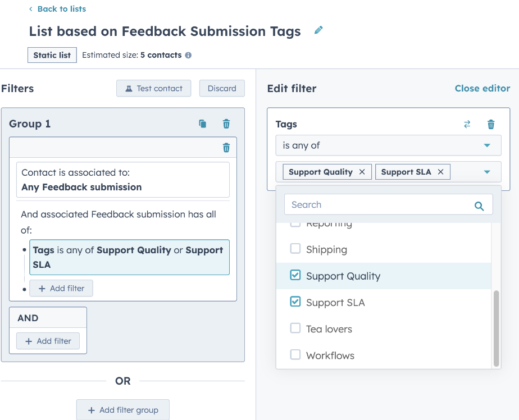The height and width of the screenshot is (420, 519).
Task: Enable the Tea lovers checkbox
Action: [x=295, y=328]
